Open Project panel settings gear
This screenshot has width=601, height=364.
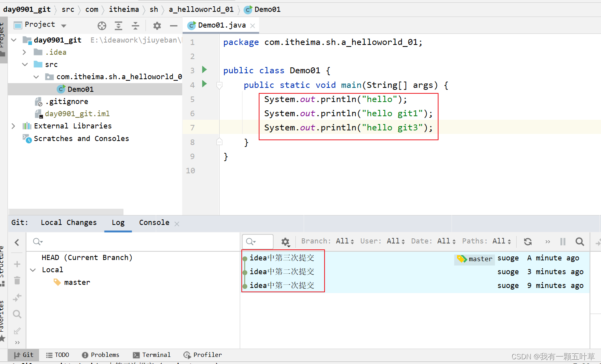pos(157,26)
